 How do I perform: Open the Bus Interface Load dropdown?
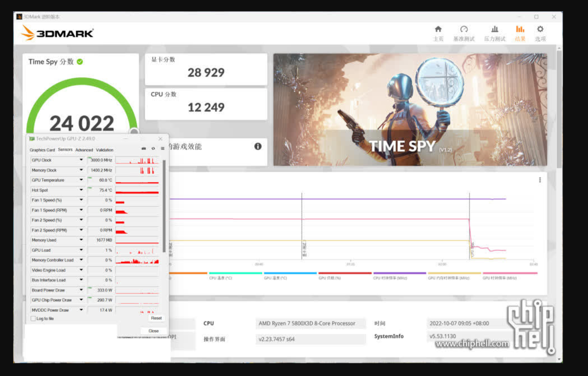pyautogui.click(x=81, y=280)
